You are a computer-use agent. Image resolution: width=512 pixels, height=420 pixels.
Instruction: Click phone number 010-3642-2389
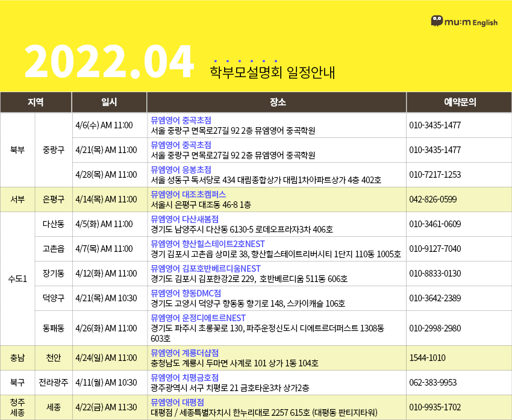click(x=435, y=298)
